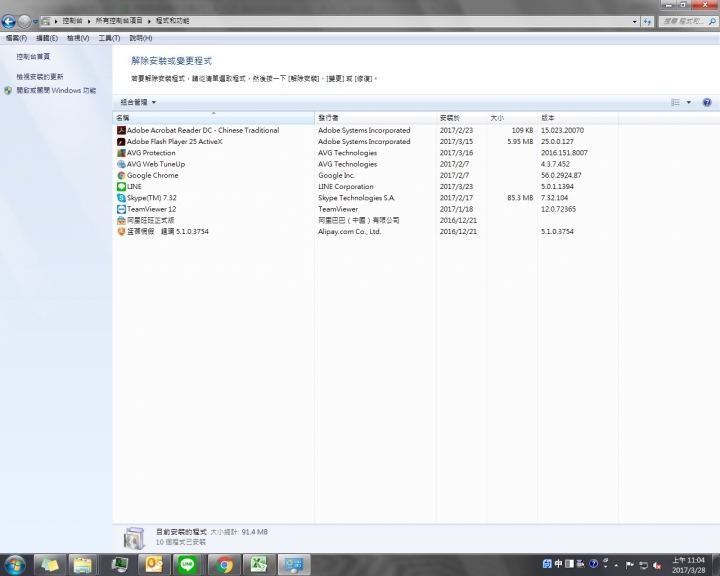The height and width of the screenshot is (576, 720).
Task: Go back with the blue back arrow
Action: click(x=9, y=21)
